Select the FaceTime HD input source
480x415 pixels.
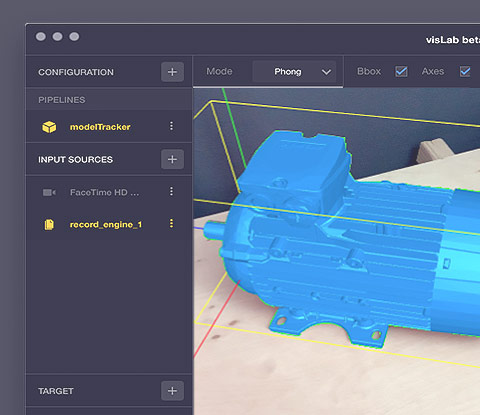click(109, 192)
